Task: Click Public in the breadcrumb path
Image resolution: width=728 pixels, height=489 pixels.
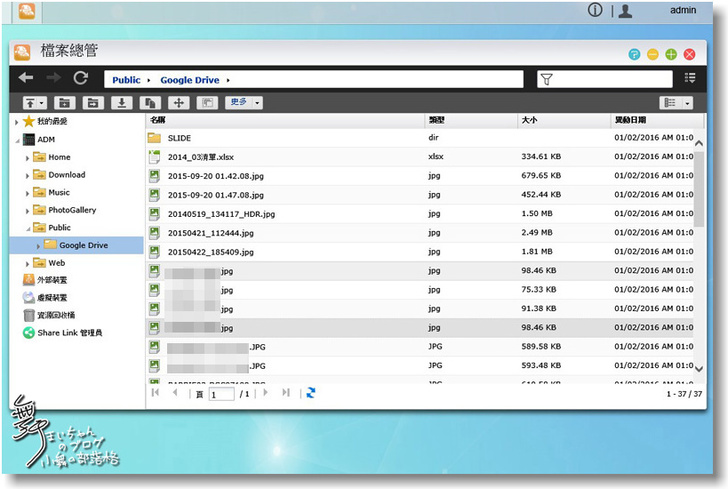Action: click(x=126, y=80)
